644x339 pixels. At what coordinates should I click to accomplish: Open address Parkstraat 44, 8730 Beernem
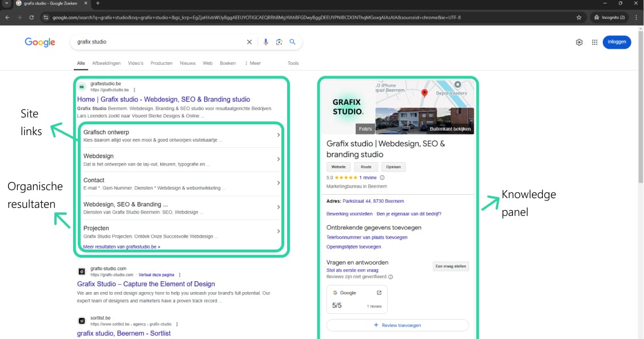373,201
